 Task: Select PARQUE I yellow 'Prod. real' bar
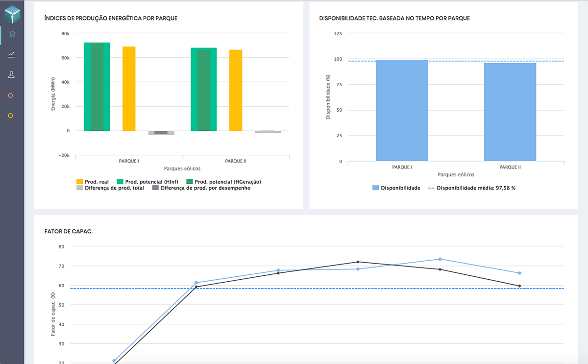coord(129,88)
